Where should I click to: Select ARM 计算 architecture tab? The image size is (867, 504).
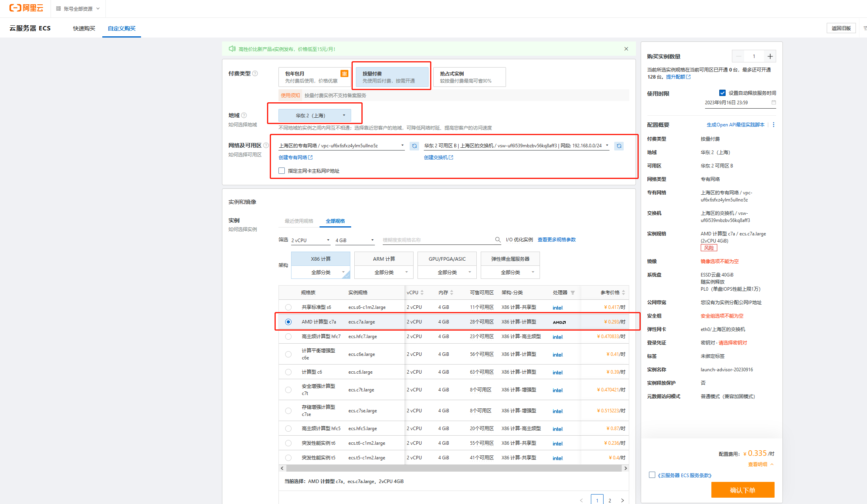pyautogui.click(x=384, y=259)
